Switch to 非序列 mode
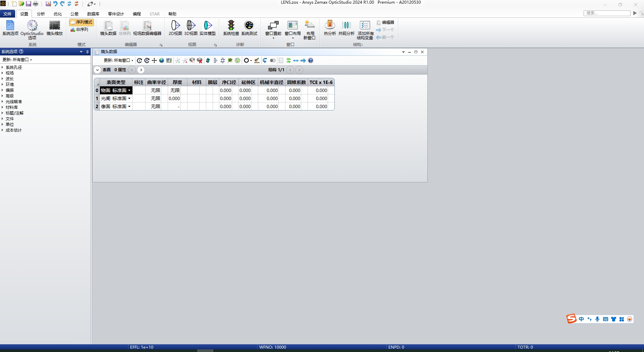The height and width of the screenshot is (352, 644). click(x=80, y=29)
